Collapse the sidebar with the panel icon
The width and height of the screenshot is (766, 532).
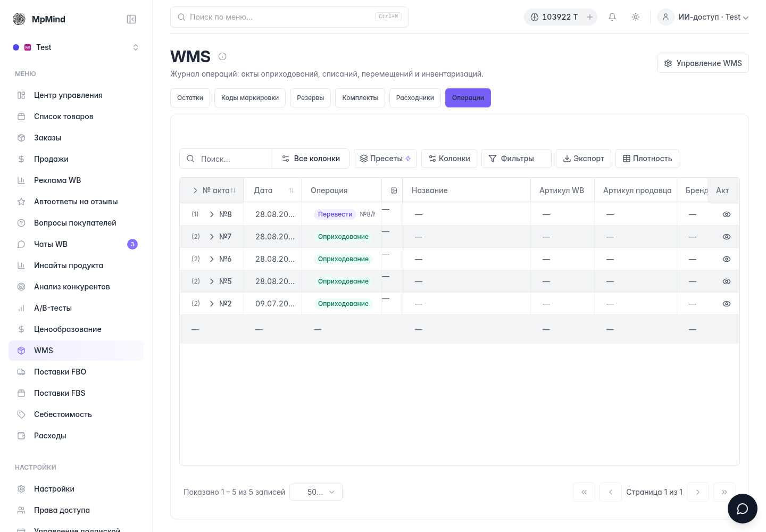[131, 19]
